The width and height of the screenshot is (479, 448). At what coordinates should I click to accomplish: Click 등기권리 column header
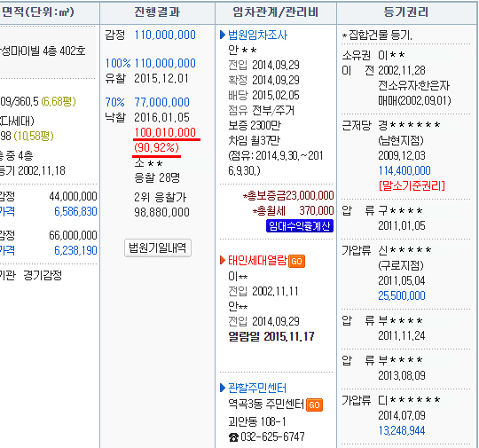[406, 12]
